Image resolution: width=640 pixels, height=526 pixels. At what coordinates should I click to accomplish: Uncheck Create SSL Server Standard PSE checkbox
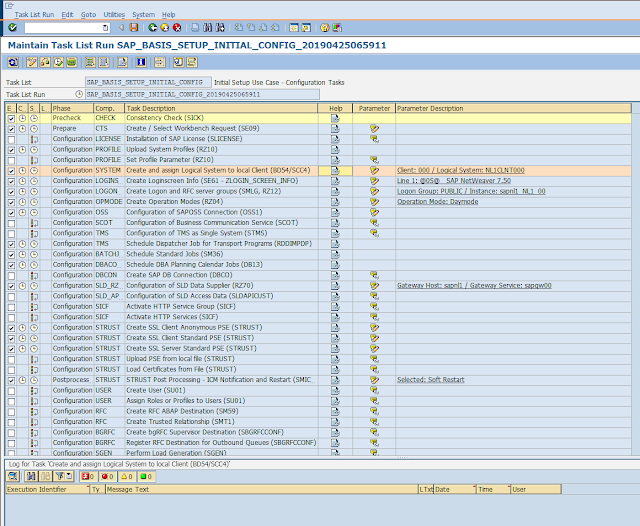point(11,348)
